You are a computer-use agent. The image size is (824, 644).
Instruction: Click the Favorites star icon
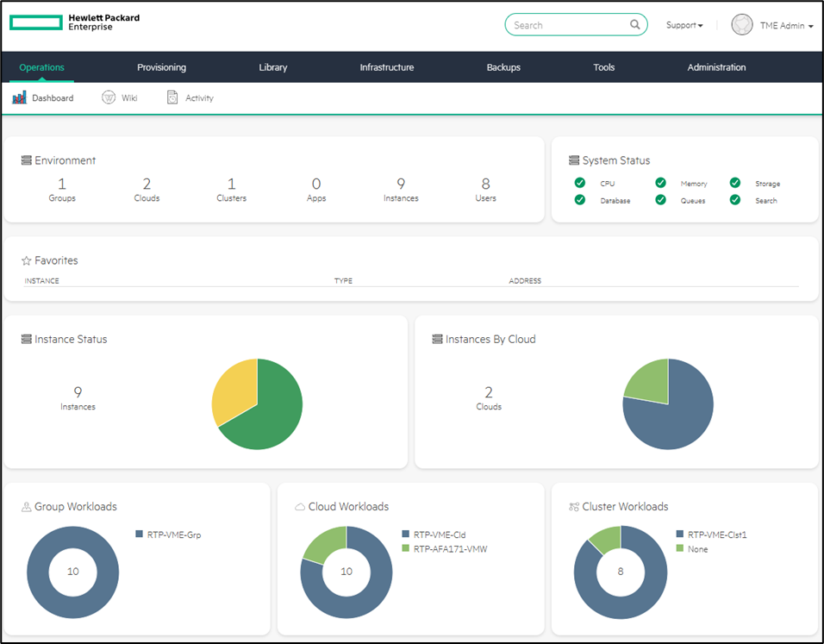(x=26, y=260)
